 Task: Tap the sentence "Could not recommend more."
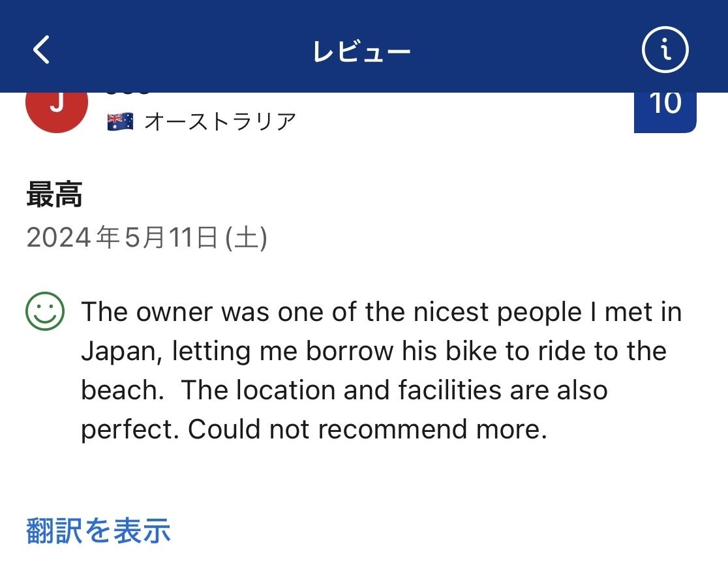[367, 429]
